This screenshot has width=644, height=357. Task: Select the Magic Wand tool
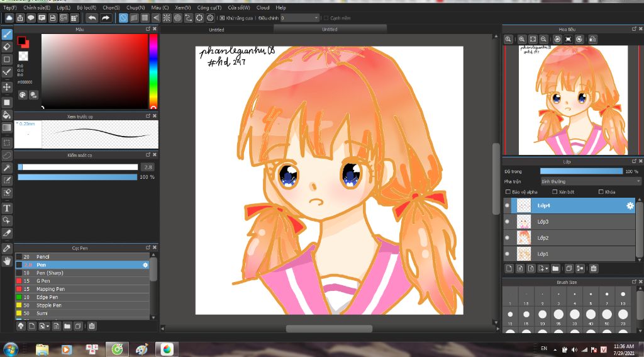click(7, 168)
